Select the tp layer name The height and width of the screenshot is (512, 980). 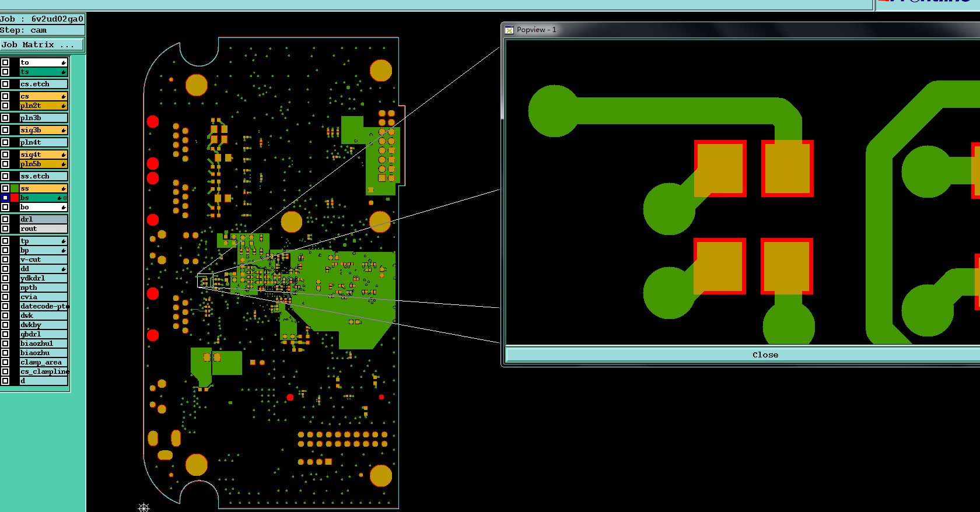pos(44,241)
